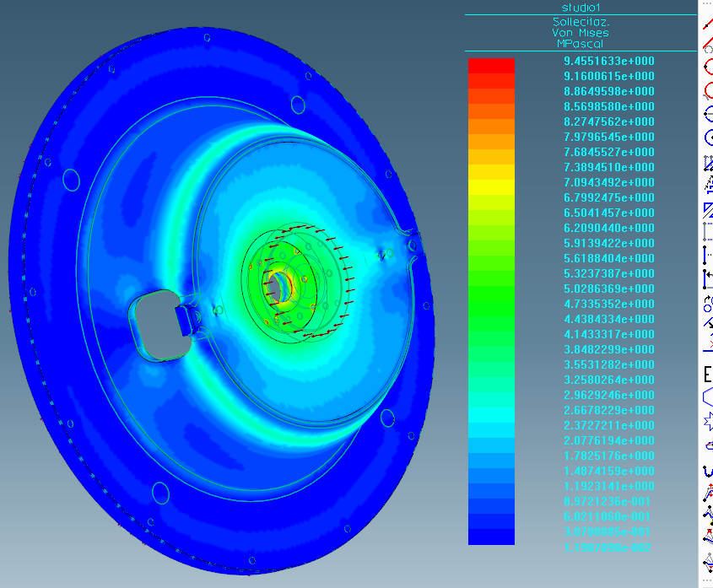Click the maximum value 9.4551633e+000
The width and height of the screenshot is (713, 588).
coord(609,61)
